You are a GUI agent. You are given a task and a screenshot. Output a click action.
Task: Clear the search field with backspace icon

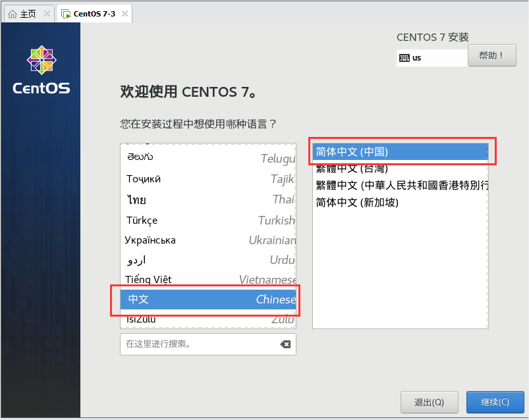[285, 344]
